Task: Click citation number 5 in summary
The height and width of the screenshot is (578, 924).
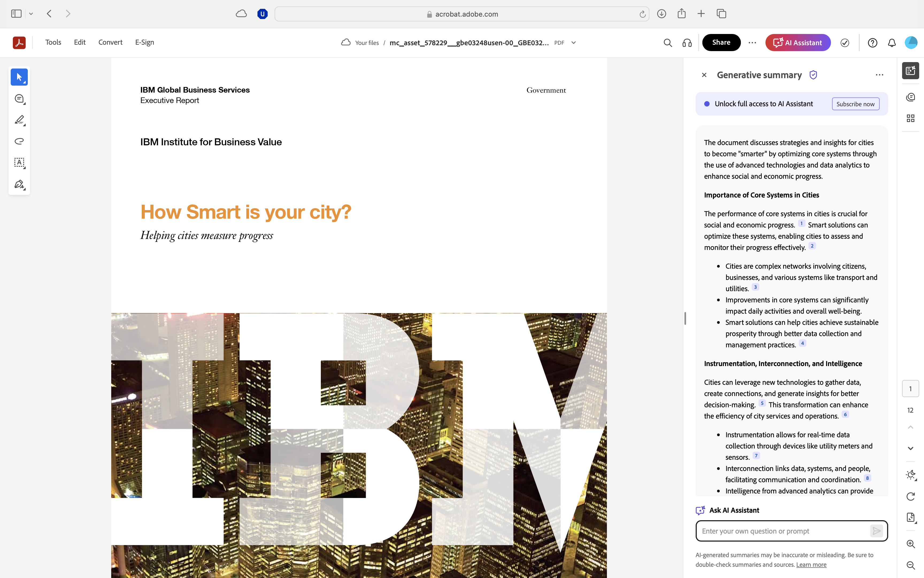Action: 762,403
